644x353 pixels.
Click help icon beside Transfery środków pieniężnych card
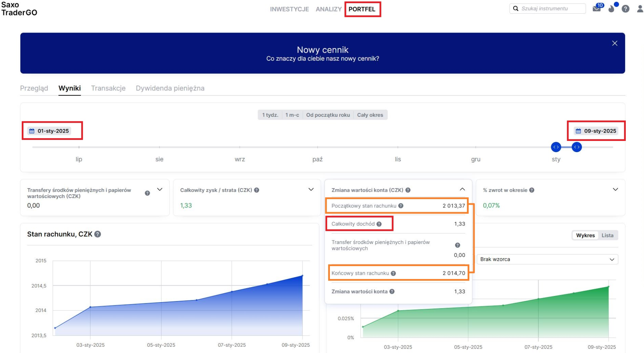(x=147, y=193)
